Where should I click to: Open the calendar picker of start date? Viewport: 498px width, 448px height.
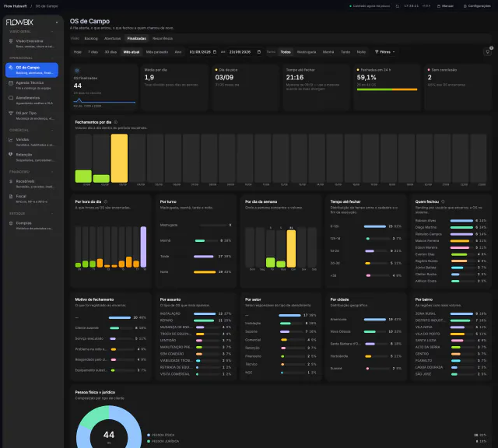pos(215,52)
